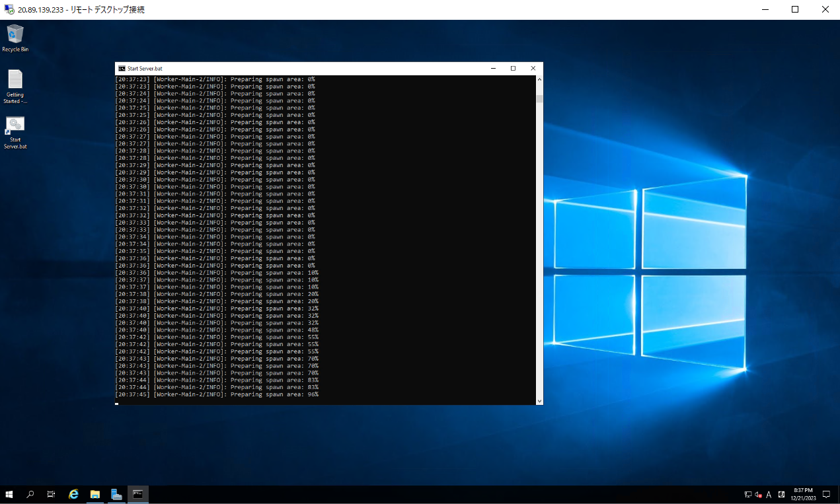Click the 20:37:45 timestamp in the console
The image size is (840, 504).
click(x=133, y=394)
